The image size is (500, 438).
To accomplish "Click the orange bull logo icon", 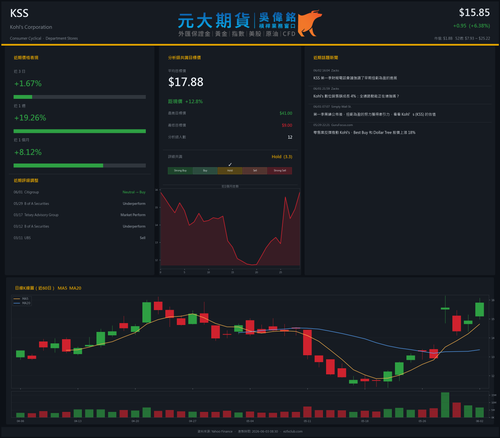I will pos(310,23).
